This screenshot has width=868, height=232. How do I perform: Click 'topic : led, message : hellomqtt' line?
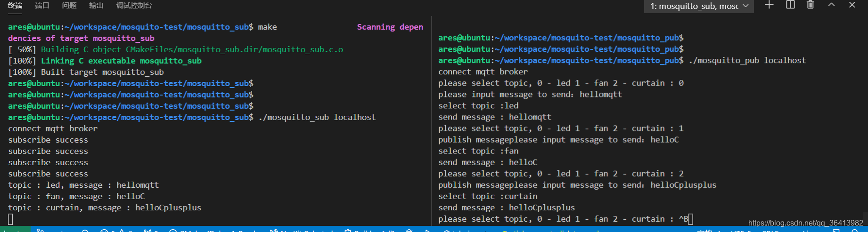tap(83, 185)
